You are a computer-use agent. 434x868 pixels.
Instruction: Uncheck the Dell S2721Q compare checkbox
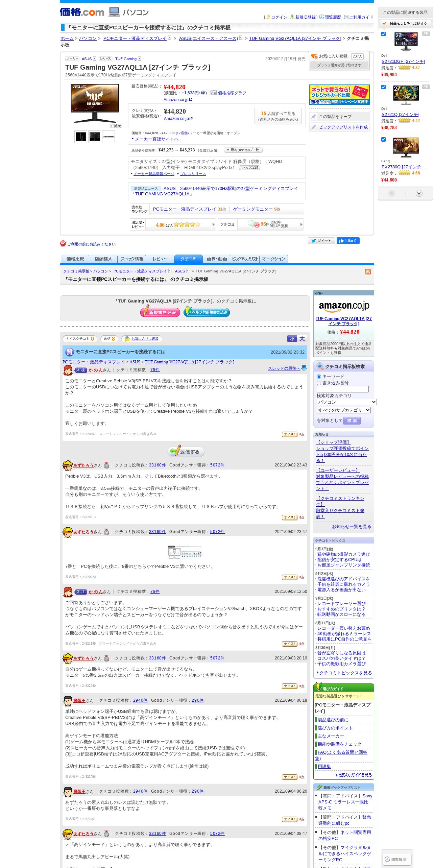384,87
